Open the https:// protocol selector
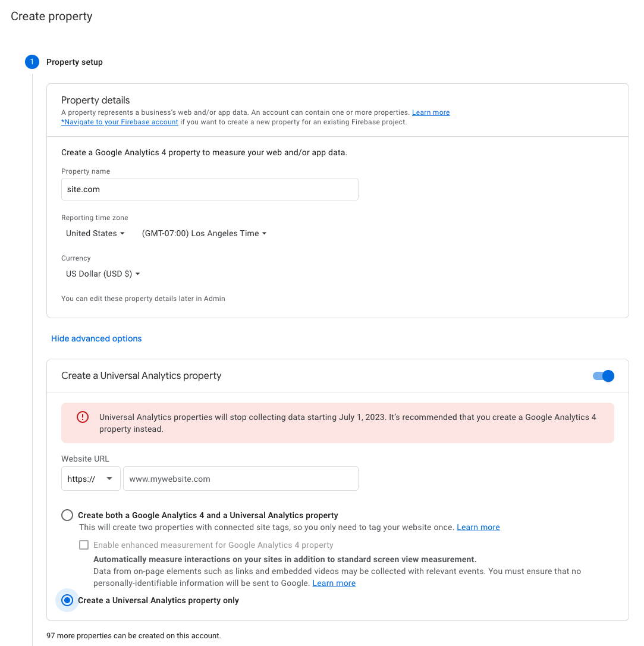644x646 pixels. pyautogui.click(x=90, y=478)
